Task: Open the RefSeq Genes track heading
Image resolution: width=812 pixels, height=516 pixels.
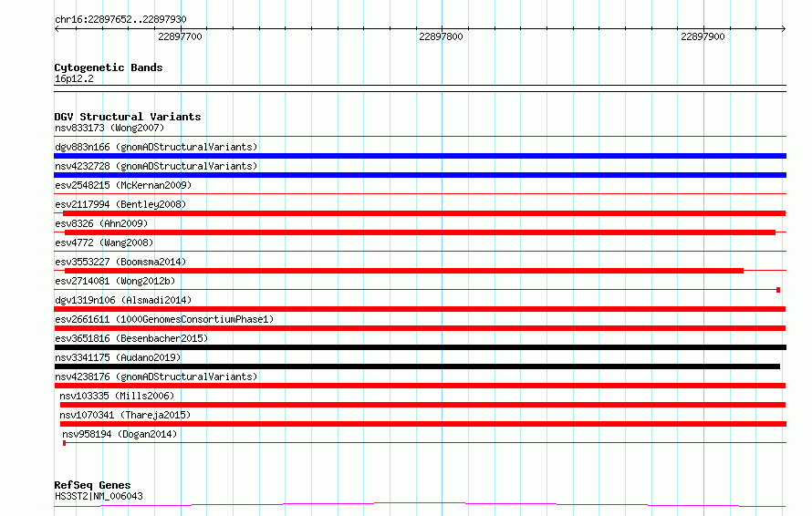Action: click(92, 485)
